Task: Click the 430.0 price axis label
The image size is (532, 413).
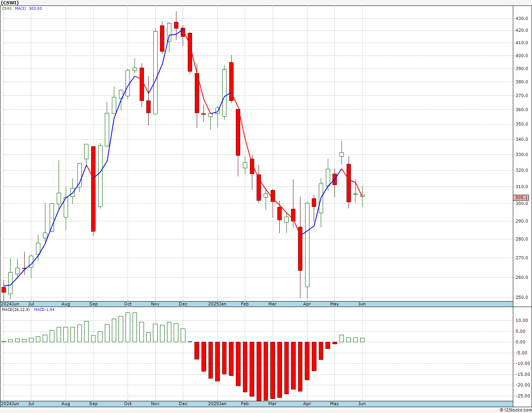Action: (x=522, y=19)
